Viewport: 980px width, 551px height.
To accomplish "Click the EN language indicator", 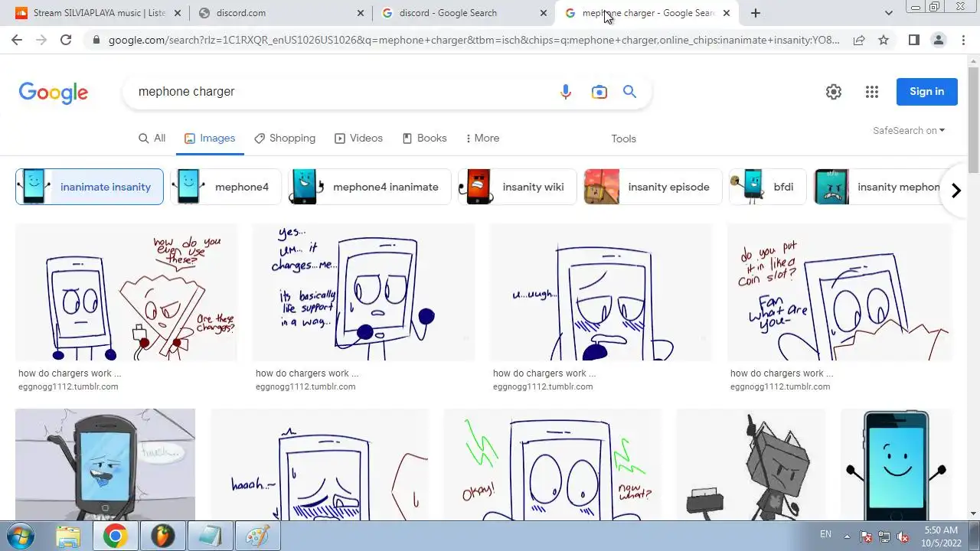I will click(826, 534).
